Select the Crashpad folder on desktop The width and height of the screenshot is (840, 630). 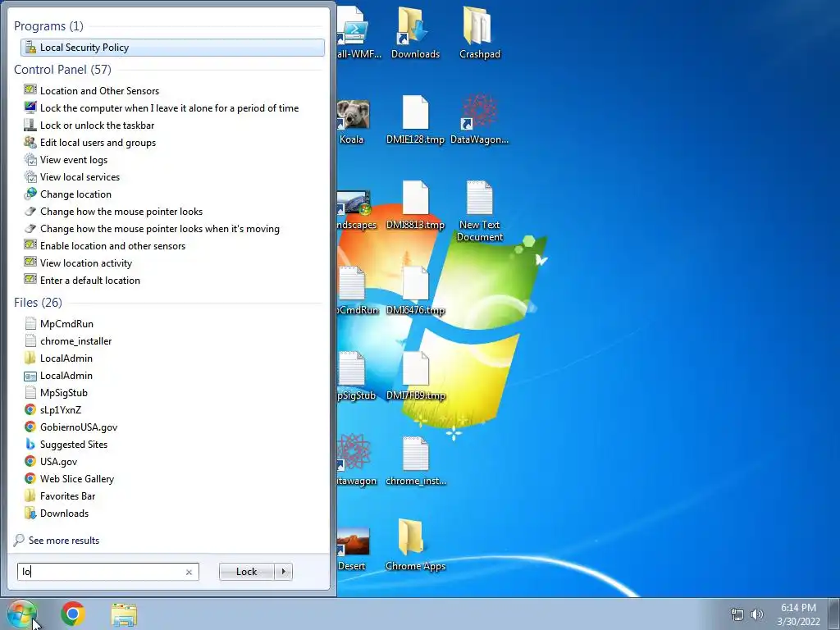point(479,33)
